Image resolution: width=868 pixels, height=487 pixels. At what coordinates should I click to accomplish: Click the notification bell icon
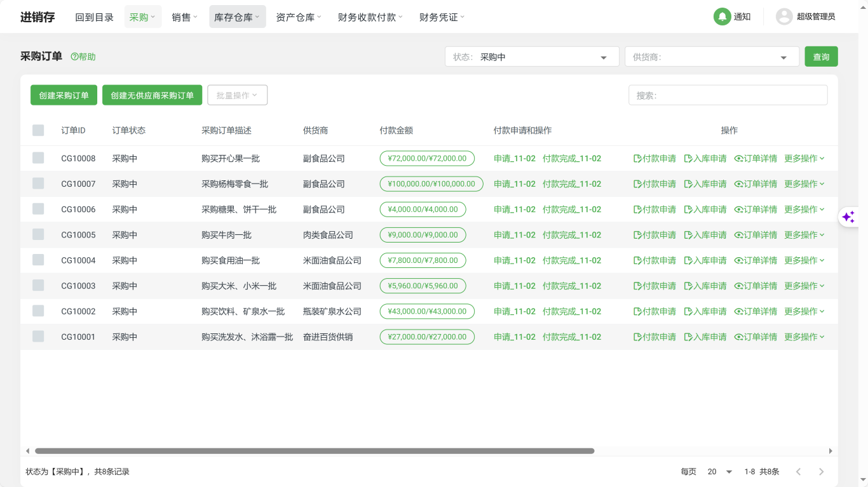tap(722, 17)
